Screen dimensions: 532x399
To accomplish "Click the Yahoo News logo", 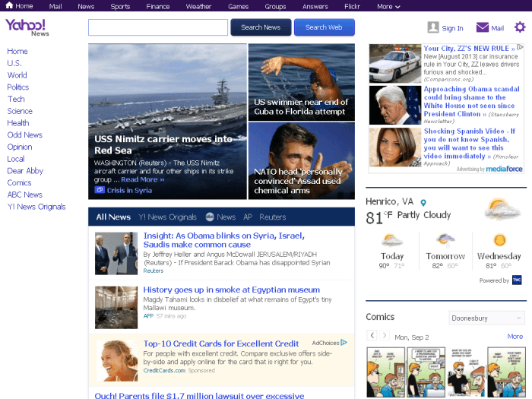I will coord(27,27).
